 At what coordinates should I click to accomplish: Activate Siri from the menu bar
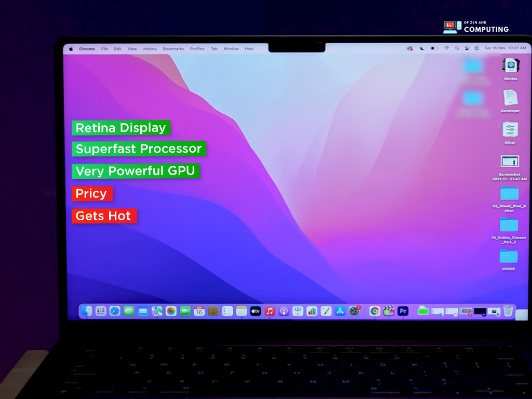[x=477, y=48]
